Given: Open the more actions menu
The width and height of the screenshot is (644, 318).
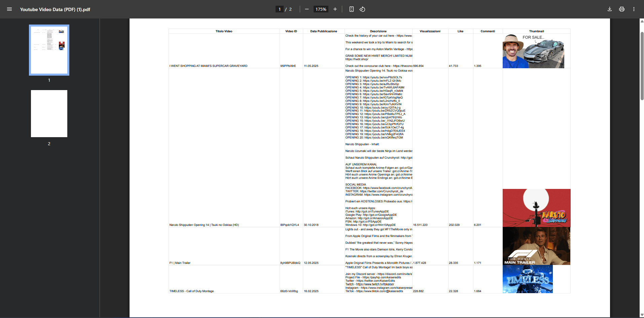Looking at the screenshot, I should coord(634,9).
